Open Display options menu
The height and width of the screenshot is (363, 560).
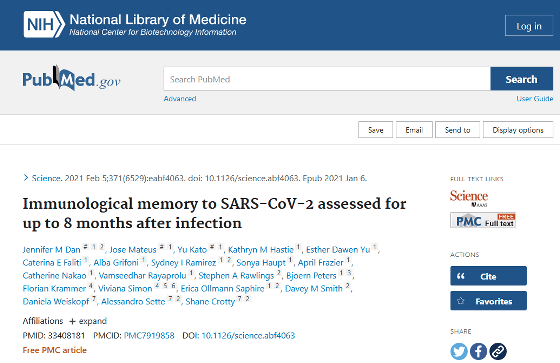[x=518, y=130]
